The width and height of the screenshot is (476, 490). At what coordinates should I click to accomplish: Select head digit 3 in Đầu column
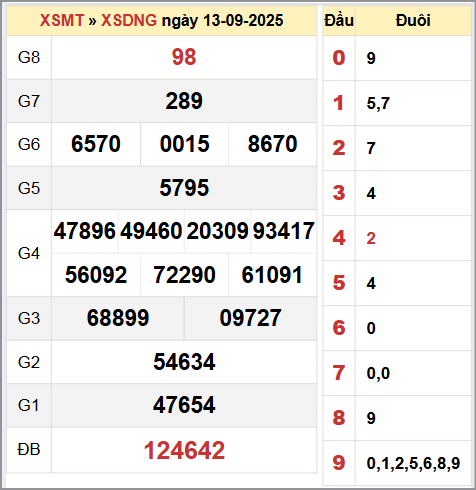click(x=339, y=193)
